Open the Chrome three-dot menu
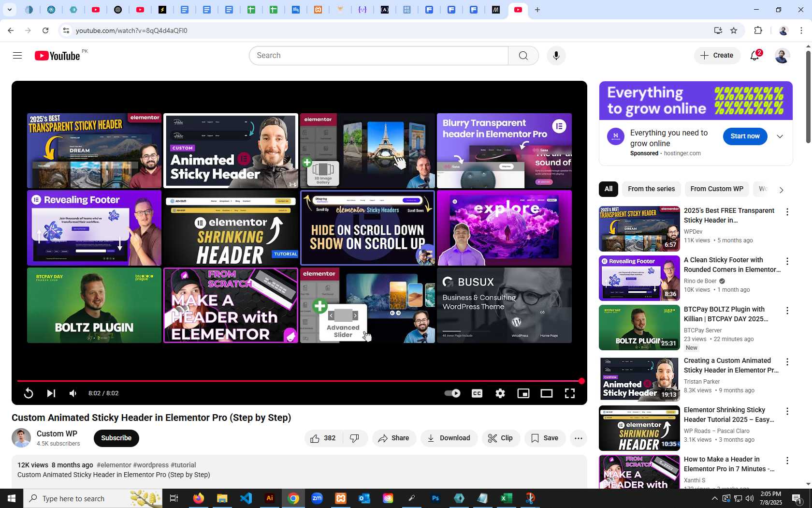 (x=801, y=30)
